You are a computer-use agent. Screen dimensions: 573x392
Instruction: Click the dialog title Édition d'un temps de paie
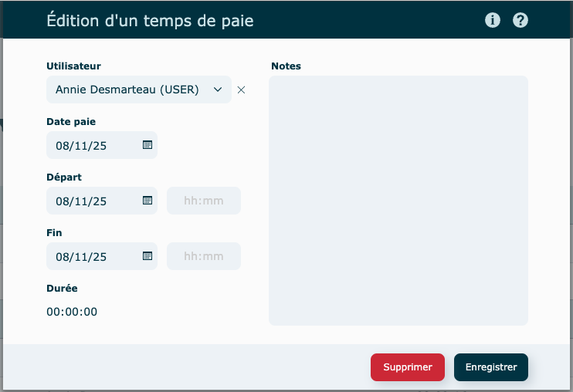[150, 21]
